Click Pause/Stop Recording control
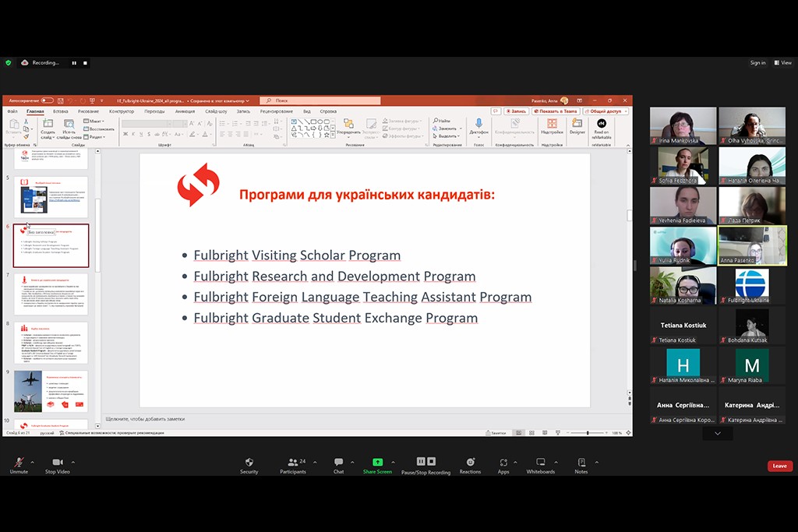798x532 pixels. (425, 463)
